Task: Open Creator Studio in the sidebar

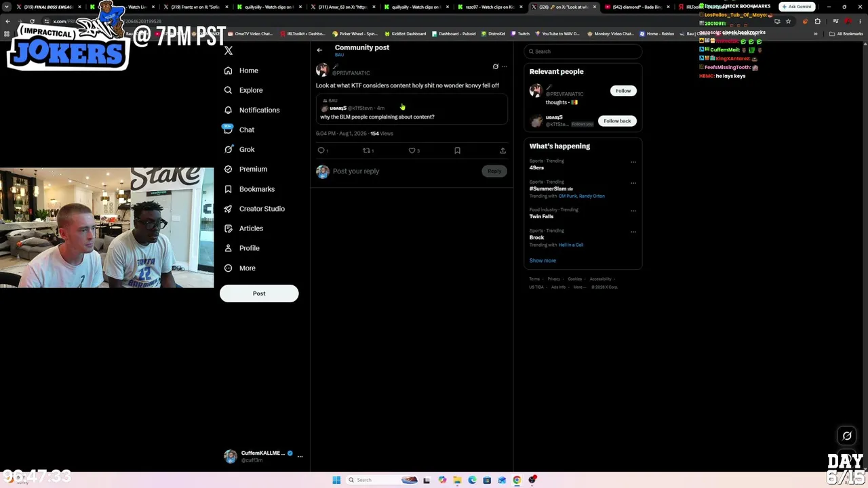Action: pos(254,209)
